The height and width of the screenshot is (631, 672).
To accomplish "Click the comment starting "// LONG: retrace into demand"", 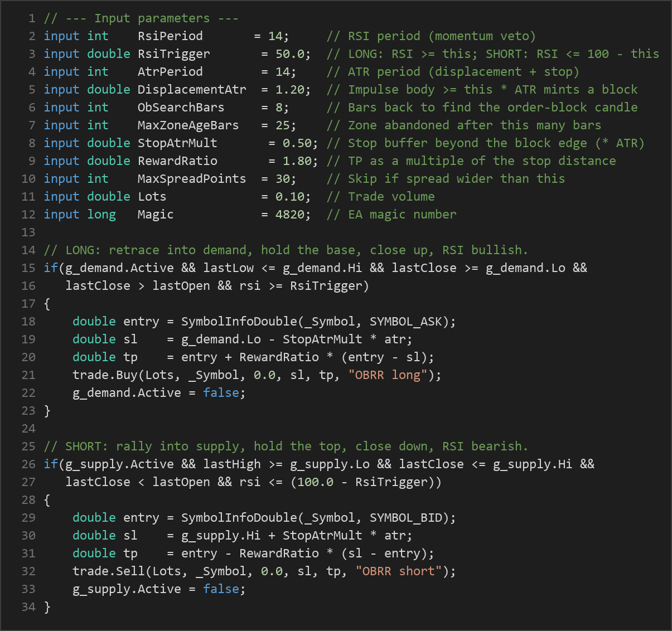I will [x=286, y=250].
